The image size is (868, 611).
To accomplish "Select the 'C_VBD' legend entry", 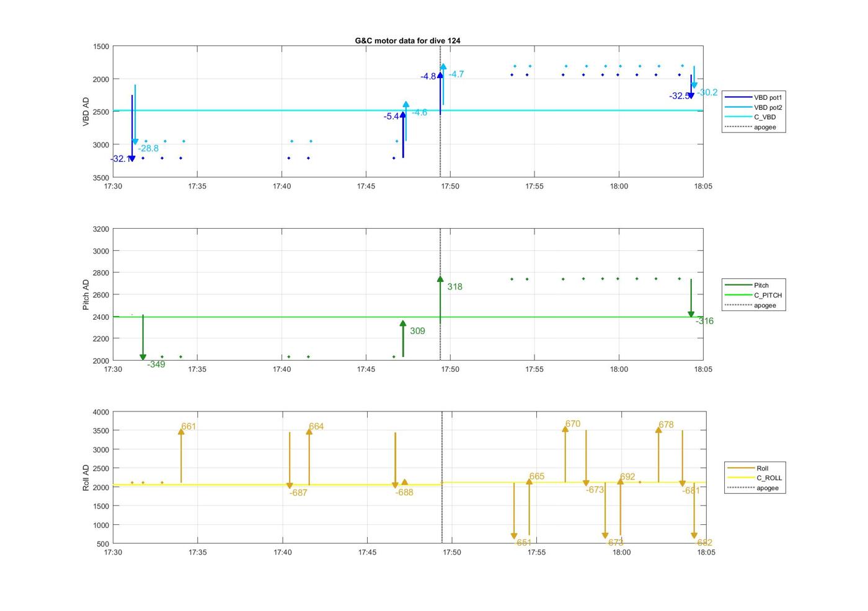I will tap(750, 117).
